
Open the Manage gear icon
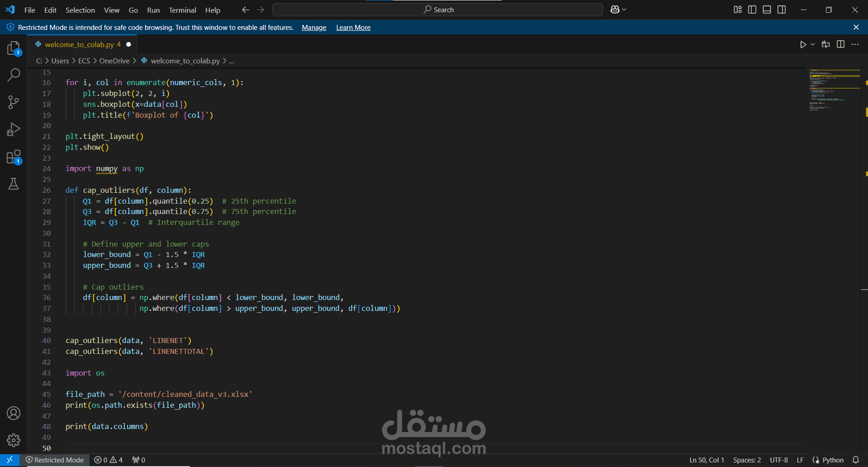pos(14,440)
